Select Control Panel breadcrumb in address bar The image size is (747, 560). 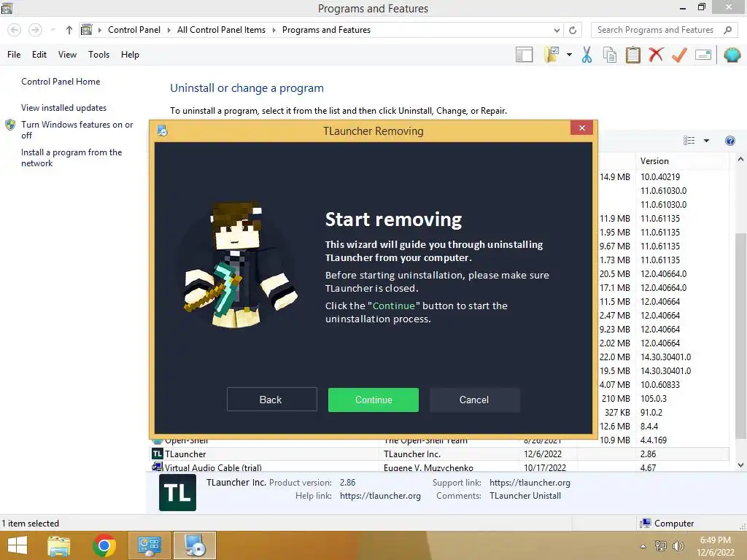pos(134,30)
